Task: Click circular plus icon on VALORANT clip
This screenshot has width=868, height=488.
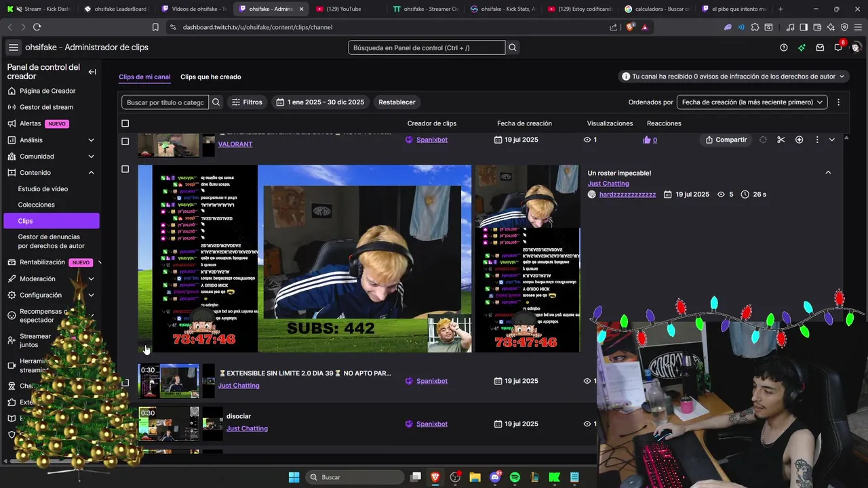Action: [800, 140]
